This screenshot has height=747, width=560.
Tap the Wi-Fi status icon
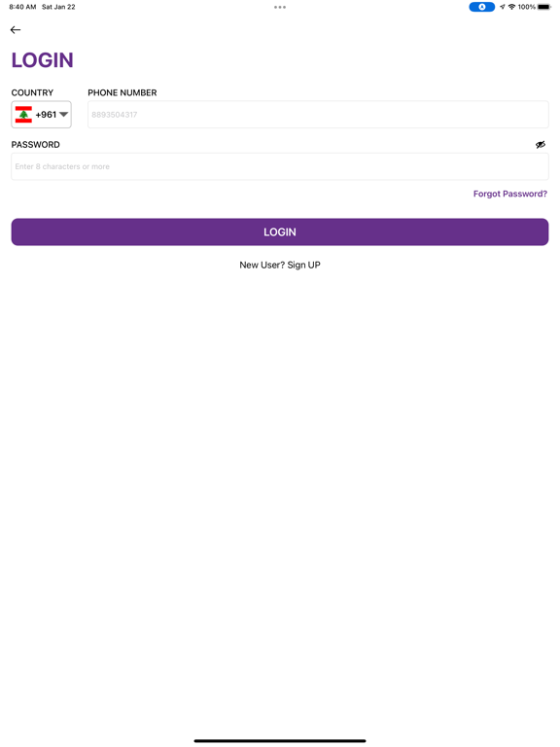[512, 7]
